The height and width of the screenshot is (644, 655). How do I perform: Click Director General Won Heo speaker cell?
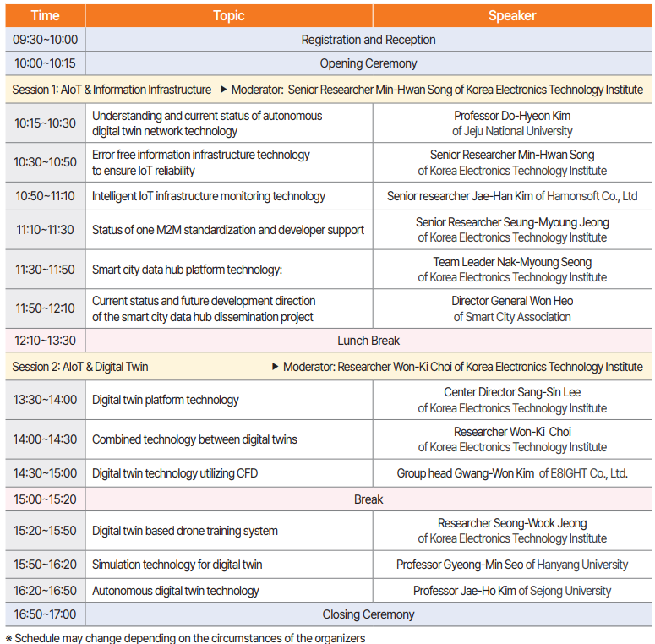tap(512, 308)
